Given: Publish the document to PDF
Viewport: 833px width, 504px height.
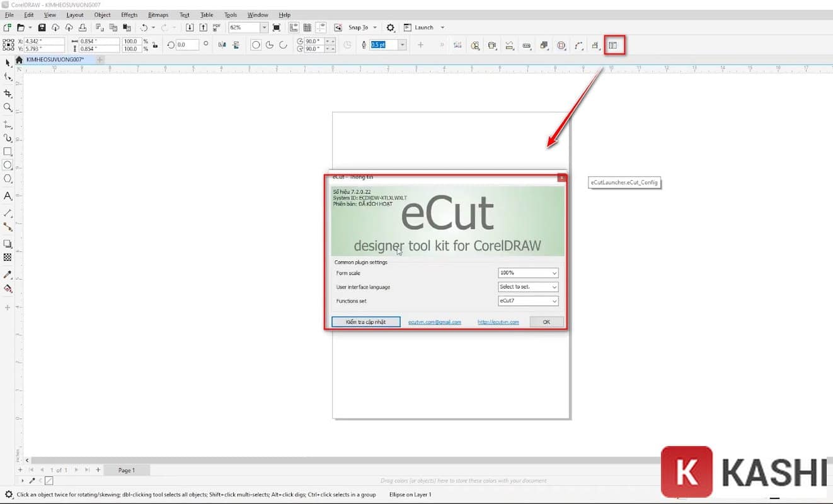Looking at the screenshot, I should [x=217, y=28].
